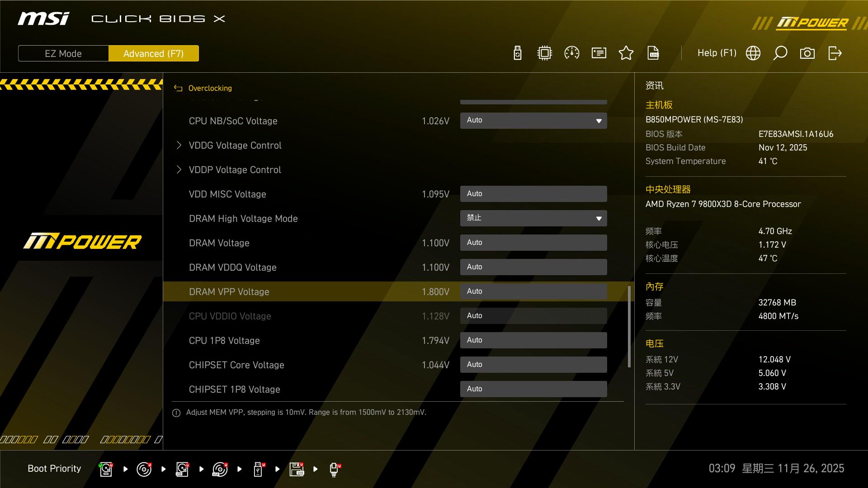Switch to EZ Mode
The width and height of the screenshot is (868, 488).
63,53
